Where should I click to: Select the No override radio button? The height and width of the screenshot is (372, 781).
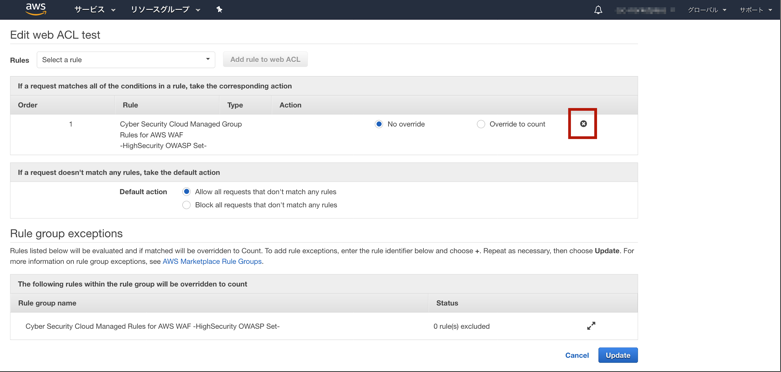(x=379, y=124)
